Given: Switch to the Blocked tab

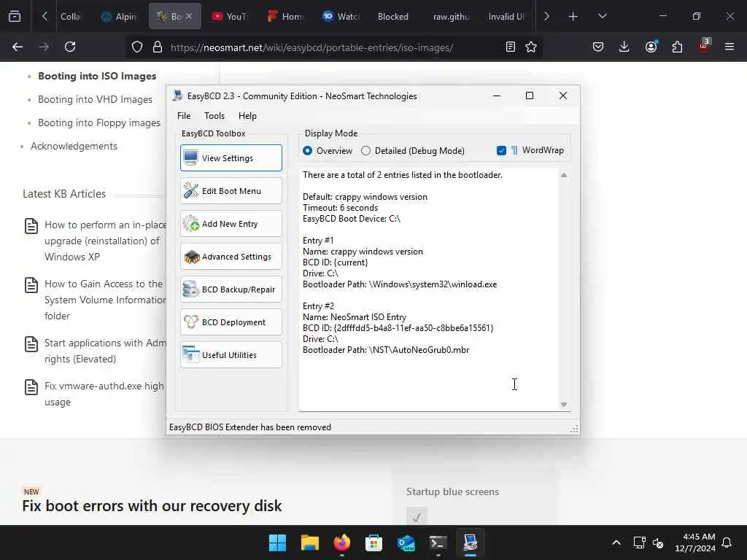Looking at the screenshot, I should click(393, 17).
